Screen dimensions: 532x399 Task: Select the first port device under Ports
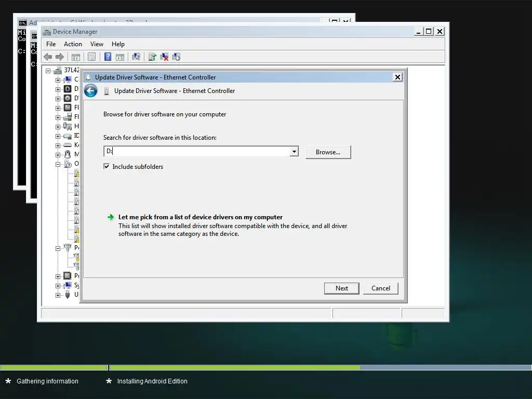77,257
